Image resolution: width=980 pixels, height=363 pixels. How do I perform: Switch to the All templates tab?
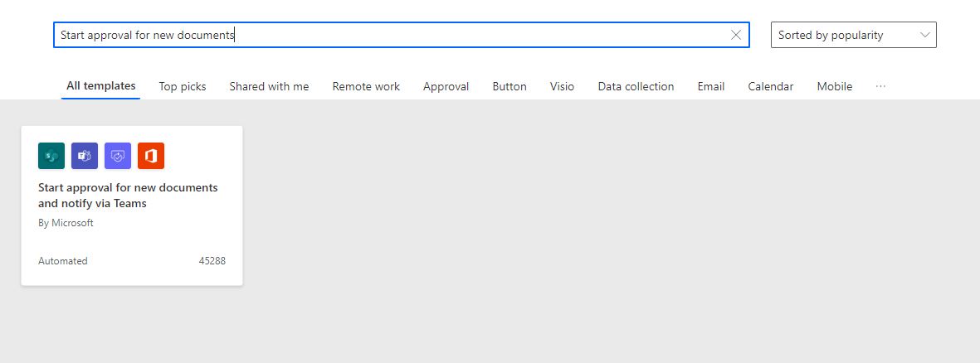click(x=101, y=86)
